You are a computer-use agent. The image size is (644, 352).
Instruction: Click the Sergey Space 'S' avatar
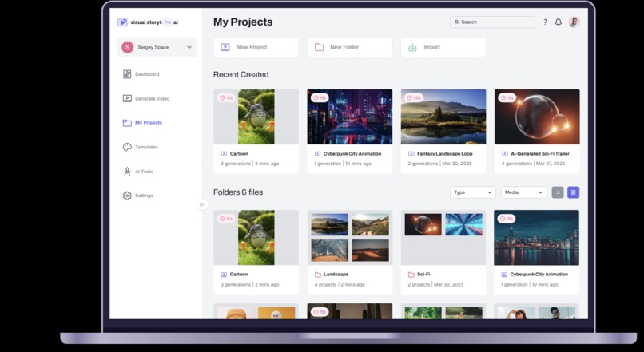(127, 47)
